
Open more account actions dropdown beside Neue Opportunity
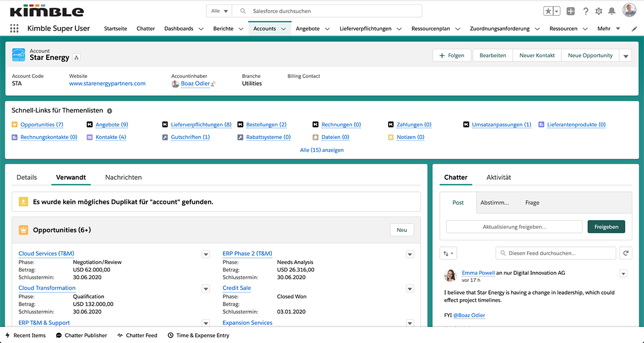click(625, 56)
